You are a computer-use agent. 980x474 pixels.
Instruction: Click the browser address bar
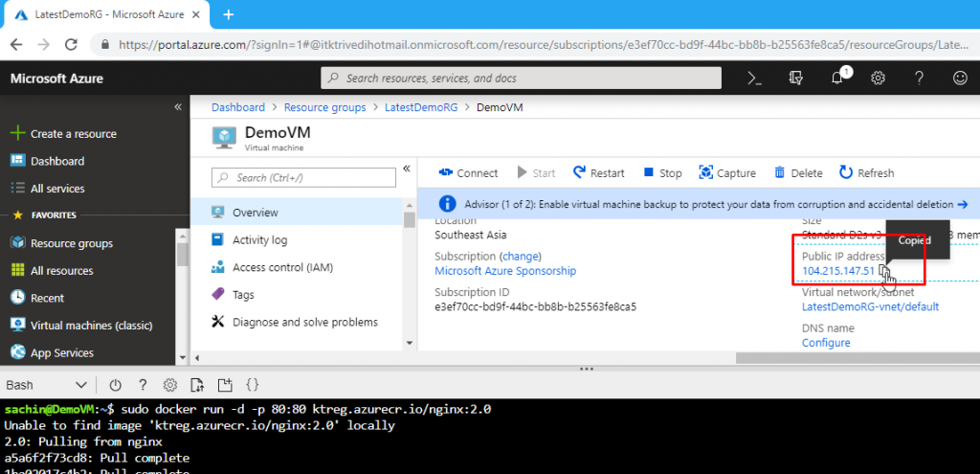click(x=538, y=44)
